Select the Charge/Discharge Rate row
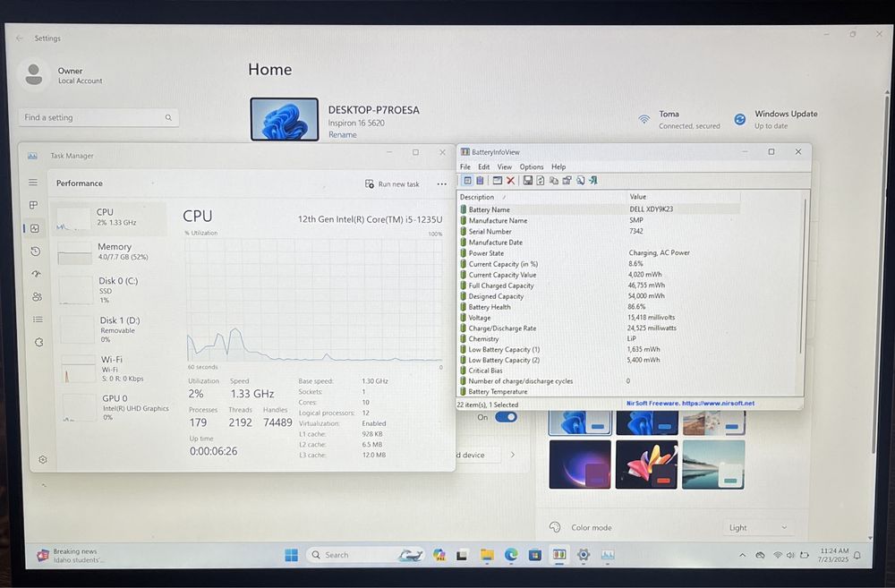Viewport: 895px width, 588px height. point(598,328)
